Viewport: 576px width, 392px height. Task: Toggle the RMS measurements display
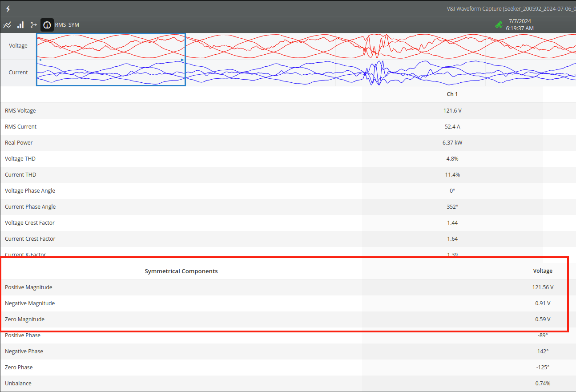60,25
